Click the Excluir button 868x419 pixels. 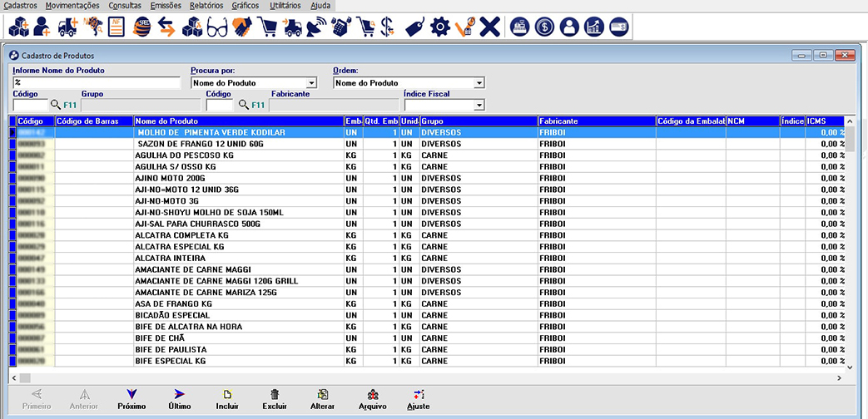275,400
